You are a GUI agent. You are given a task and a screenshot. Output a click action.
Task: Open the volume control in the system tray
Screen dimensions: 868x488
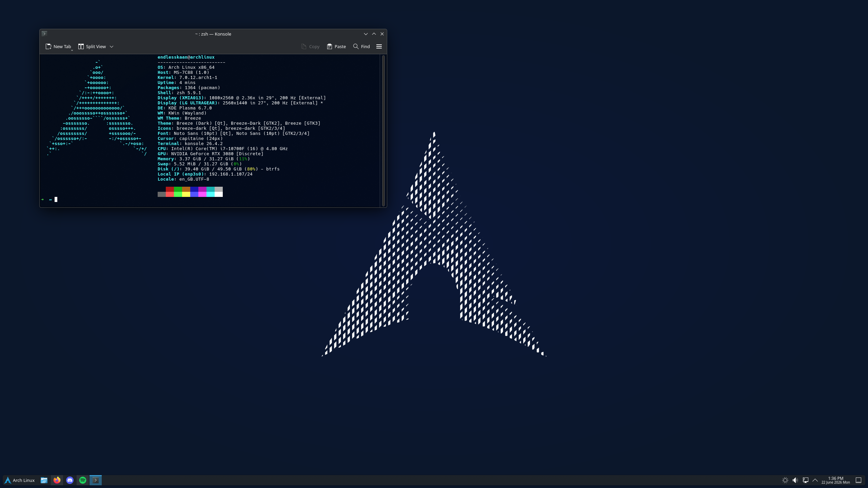pos(795,480)
